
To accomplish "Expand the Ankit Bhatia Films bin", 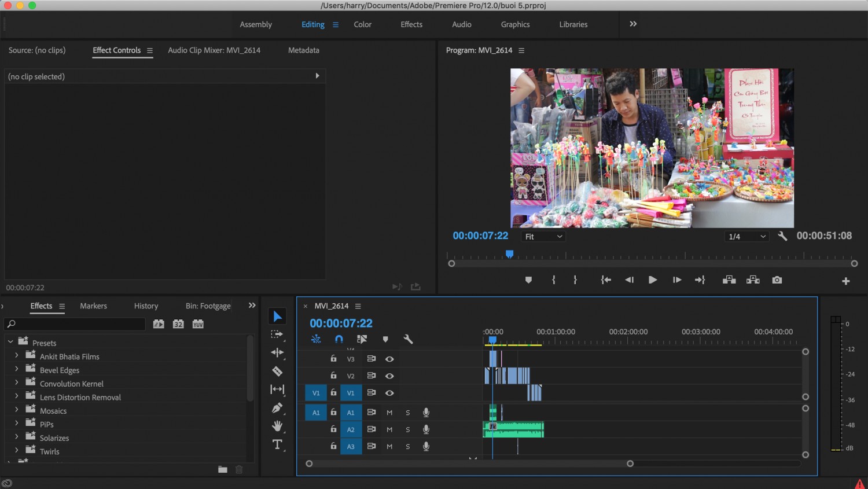I will pos(17,356).
